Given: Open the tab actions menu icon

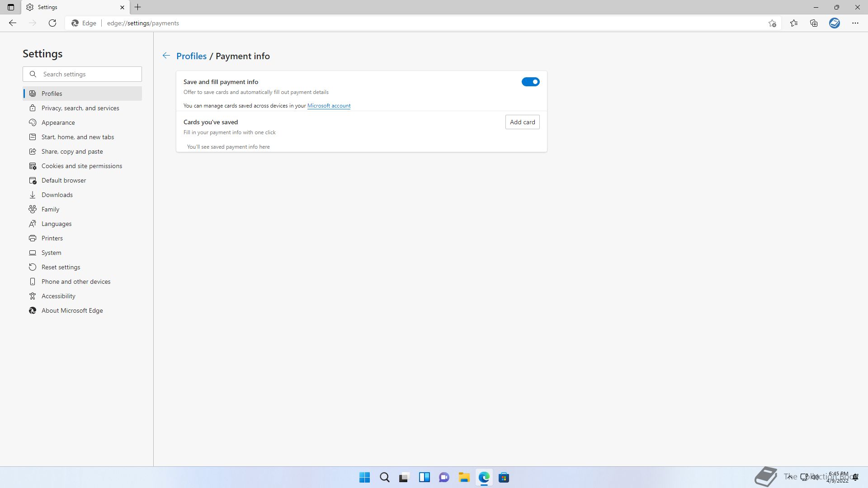Looking at the screenshot, I should (x=11, y=7).
